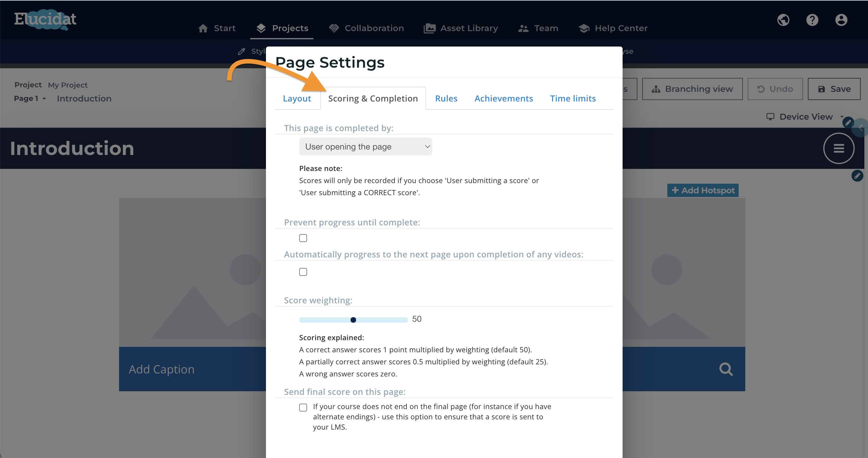Click the Introduction page name in breadcrumb
This screenshot has width=868, height=458.
[84, 98]
